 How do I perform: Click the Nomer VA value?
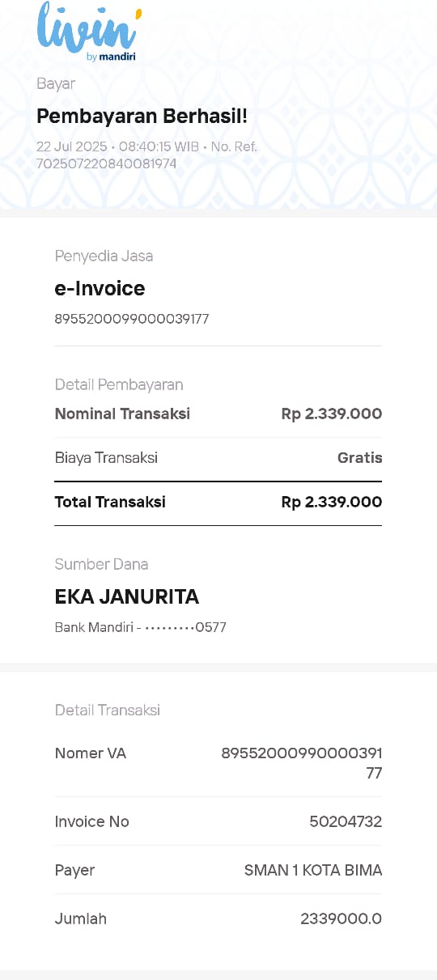pyautogui.click(x=302, y=763)
